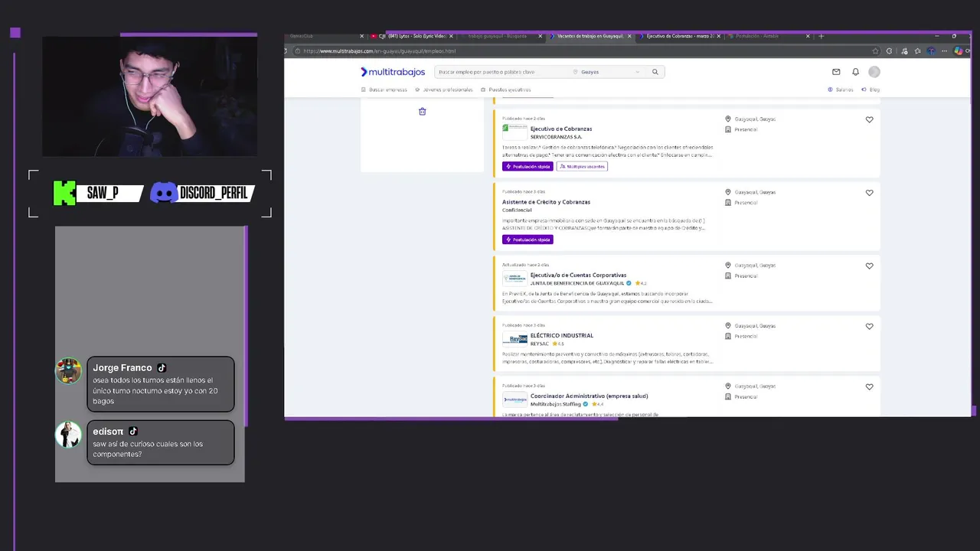Switch to the Lytos - Solo lyric video tab
980x551 pixels.
click(x=411, y=36)
